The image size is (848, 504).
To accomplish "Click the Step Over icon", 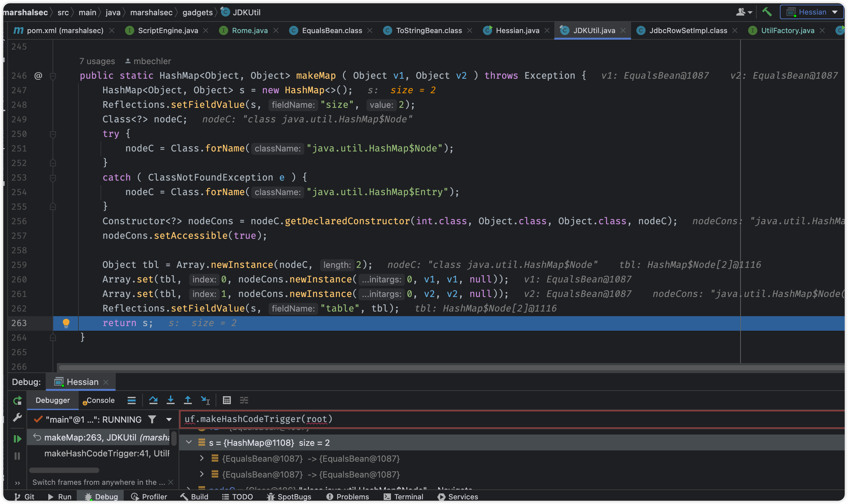I will click(x=153, y=400).
